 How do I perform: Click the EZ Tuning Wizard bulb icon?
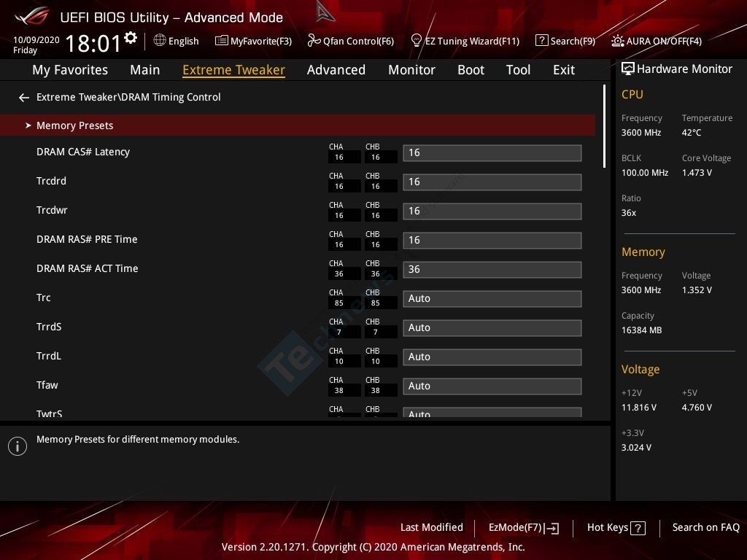pos(416,41)
